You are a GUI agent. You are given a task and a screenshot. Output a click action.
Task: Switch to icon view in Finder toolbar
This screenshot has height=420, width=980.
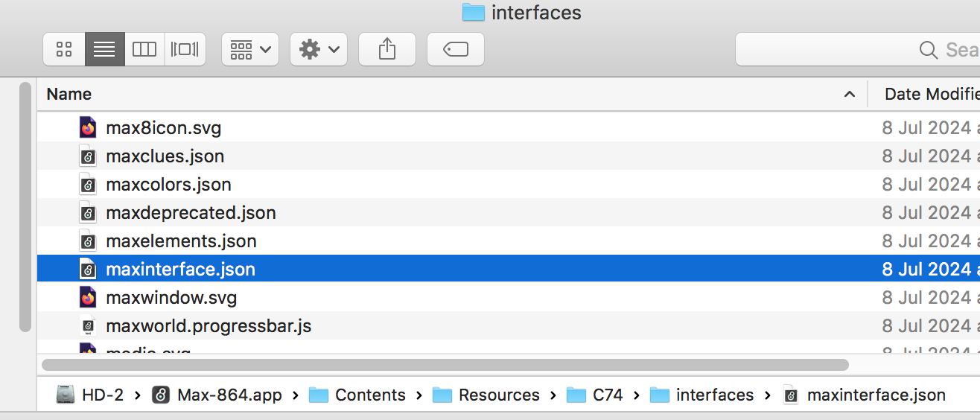64,50
